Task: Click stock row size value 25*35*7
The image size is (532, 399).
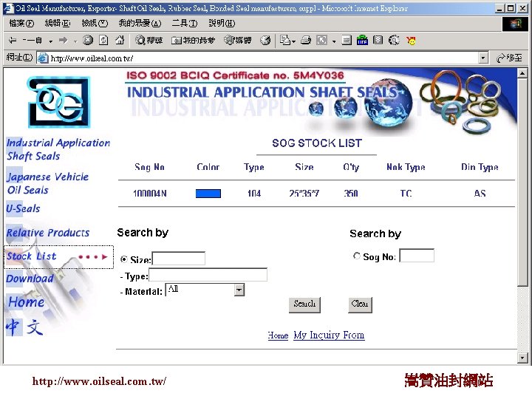Action: coord(304,194)
